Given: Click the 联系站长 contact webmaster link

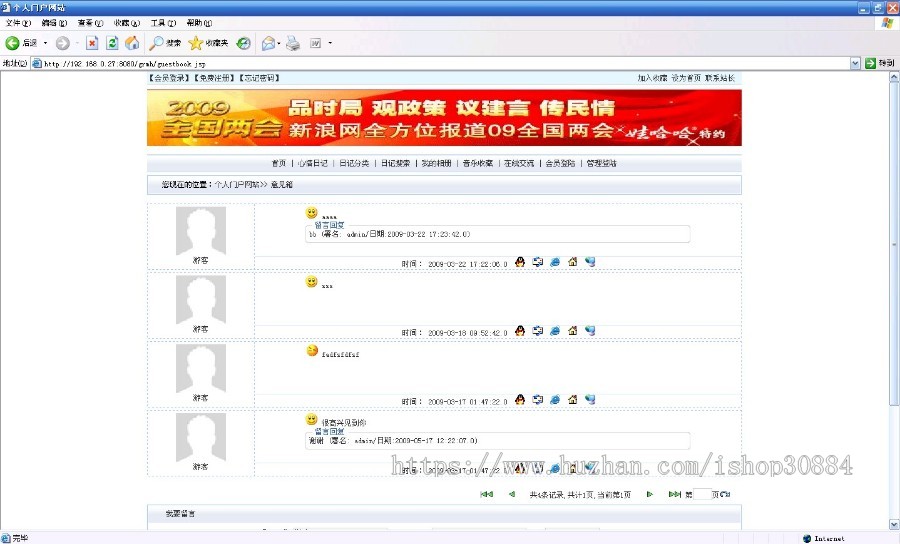Looking at the screenshot, I should tap(720, 78).
